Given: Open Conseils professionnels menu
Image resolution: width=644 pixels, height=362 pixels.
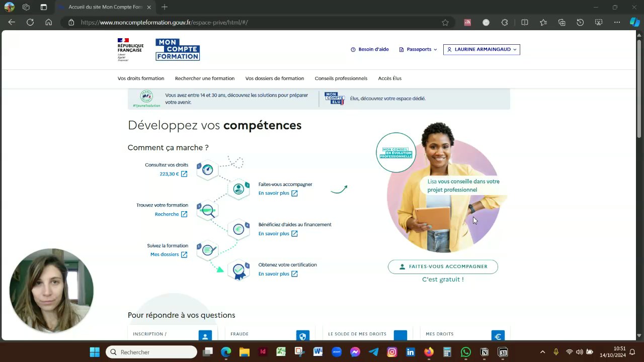Looking at the screenshot, I should (x=341, y=78).
